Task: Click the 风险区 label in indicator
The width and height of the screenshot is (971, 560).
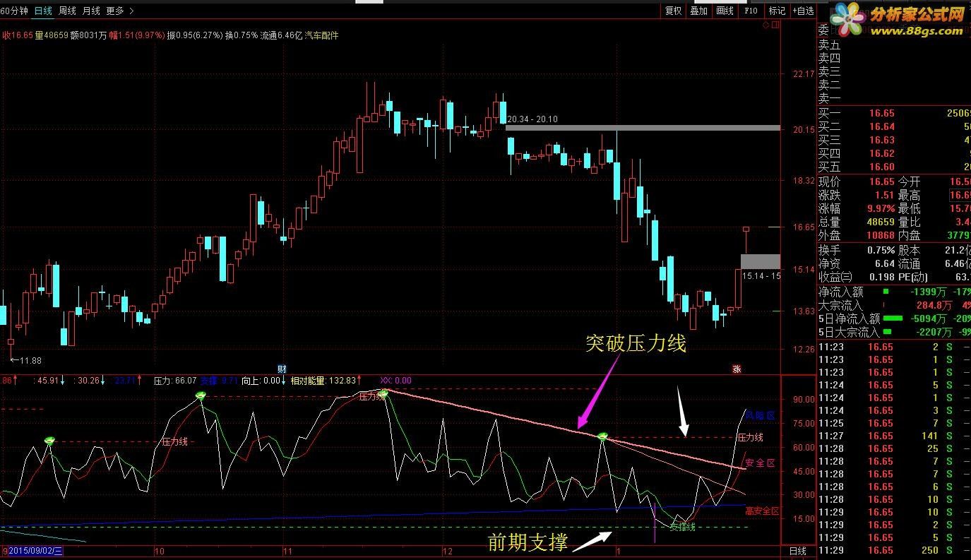Action: pyautogui.click(x=760, y=416)
